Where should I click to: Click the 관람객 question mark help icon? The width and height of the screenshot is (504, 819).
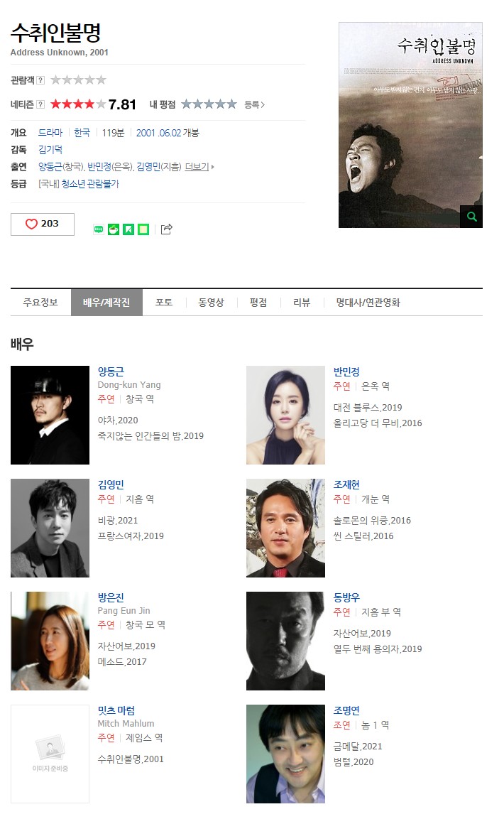click(x=40, y=80)
